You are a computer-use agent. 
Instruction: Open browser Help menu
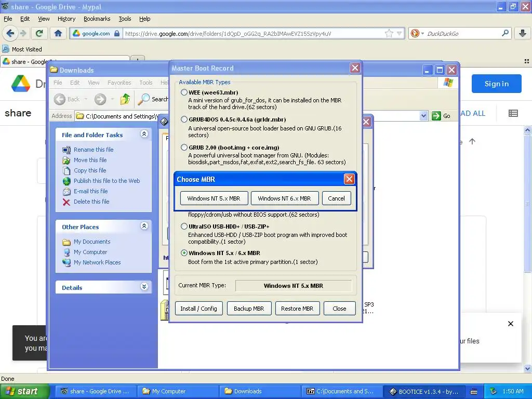pyautogui.click(x=144, y=19)
